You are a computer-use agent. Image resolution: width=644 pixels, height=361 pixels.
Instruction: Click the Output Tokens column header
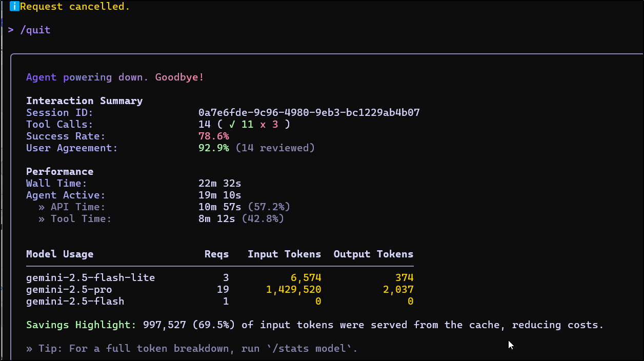click(373, 254)
